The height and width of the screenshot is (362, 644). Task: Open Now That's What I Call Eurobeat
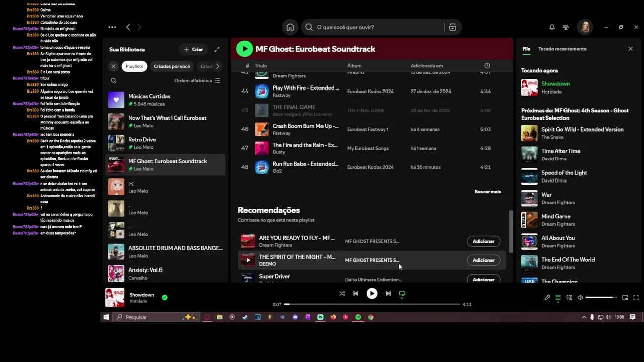pyautogui.click(x=166, y=121)
